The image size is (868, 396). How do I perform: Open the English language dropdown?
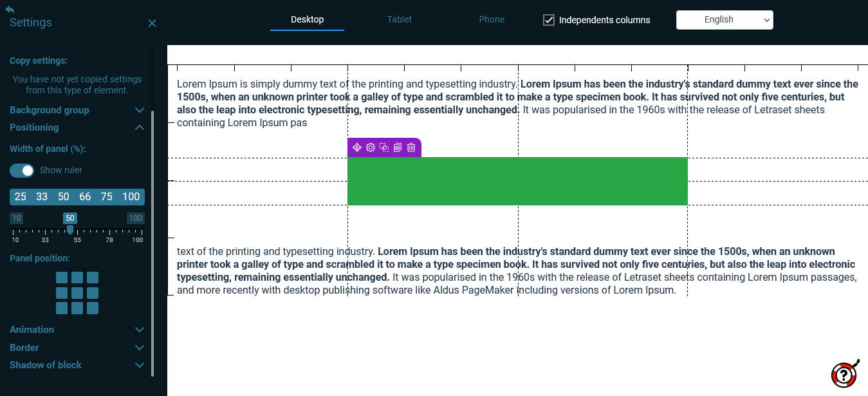[725, 20]
